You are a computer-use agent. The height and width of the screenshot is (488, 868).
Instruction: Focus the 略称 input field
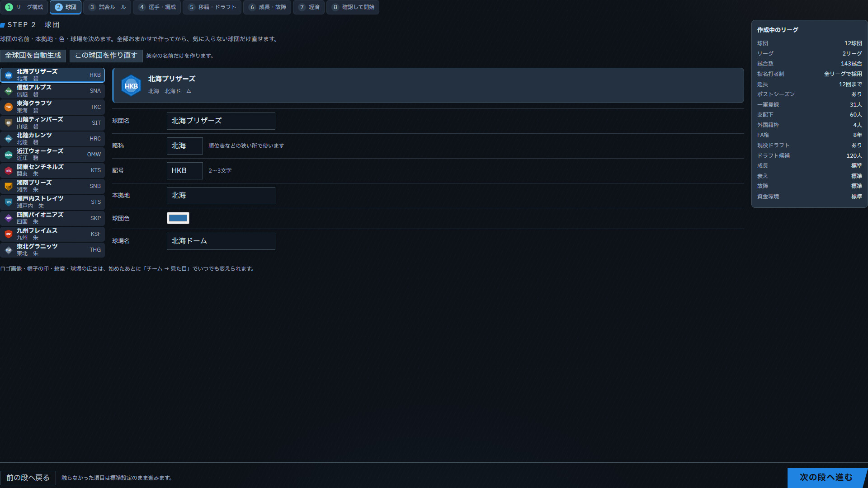click(x=185, y=146)
